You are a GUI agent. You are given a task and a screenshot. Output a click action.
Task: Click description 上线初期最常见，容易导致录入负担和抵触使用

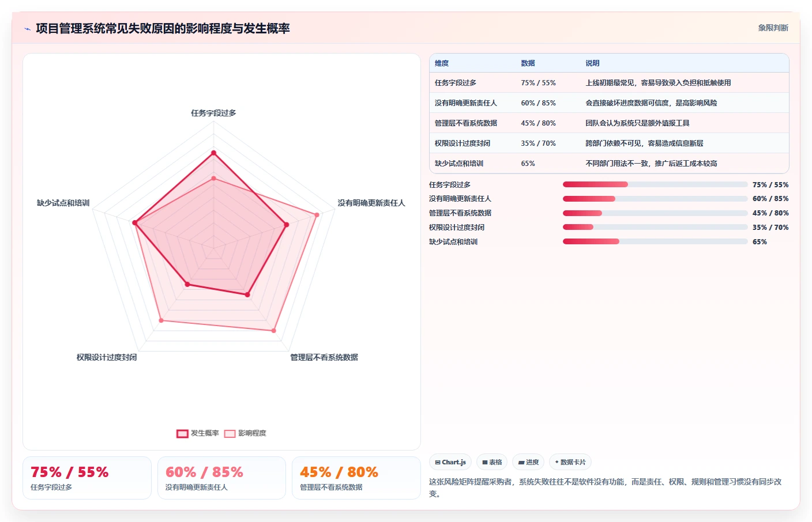[x=658, y=83]
